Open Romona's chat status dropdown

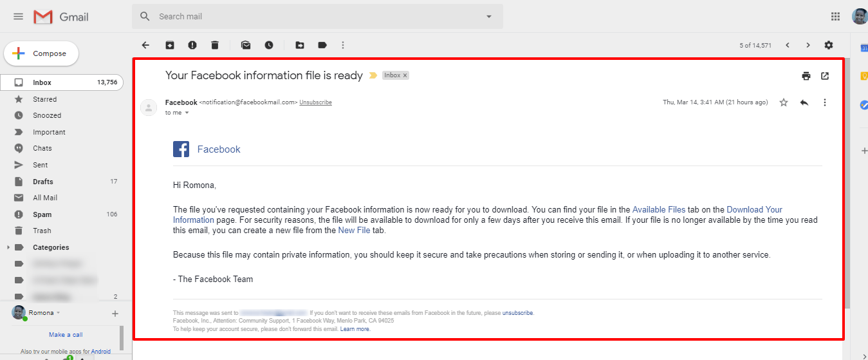(x=58, y=313)
